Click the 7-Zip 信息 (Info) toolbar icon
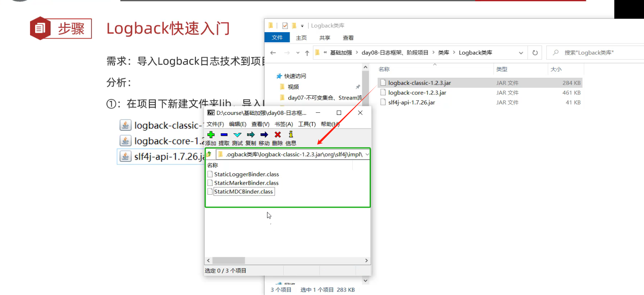 click(x=291, y=135)
